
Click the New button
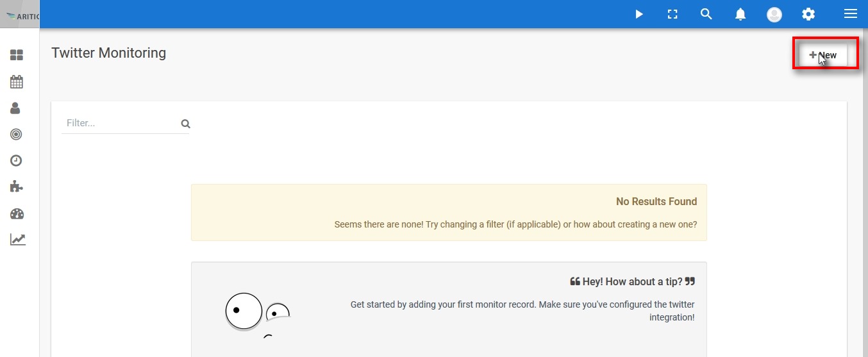(823, 55)
